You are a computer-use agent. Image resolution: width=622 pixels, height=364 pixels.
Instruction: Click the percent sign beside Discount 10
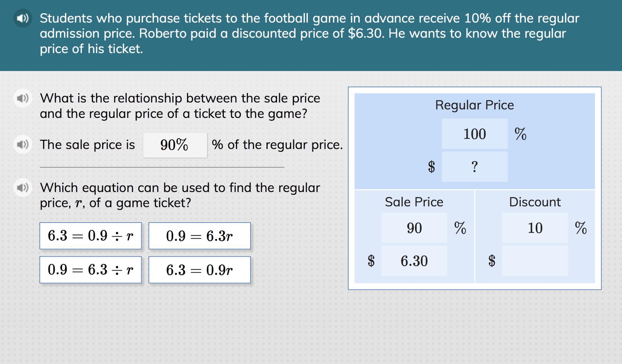[x=581, y=228]
